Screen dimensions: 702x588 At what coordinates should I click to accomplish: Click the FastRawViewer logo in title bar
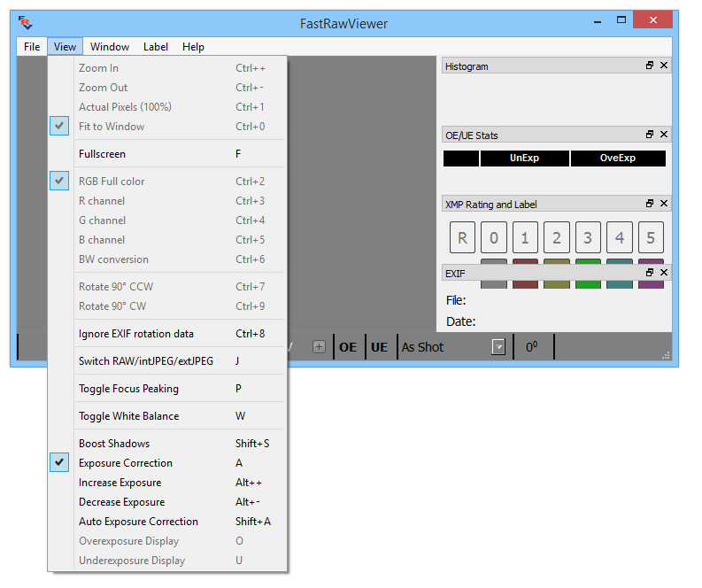pos(26,22)
